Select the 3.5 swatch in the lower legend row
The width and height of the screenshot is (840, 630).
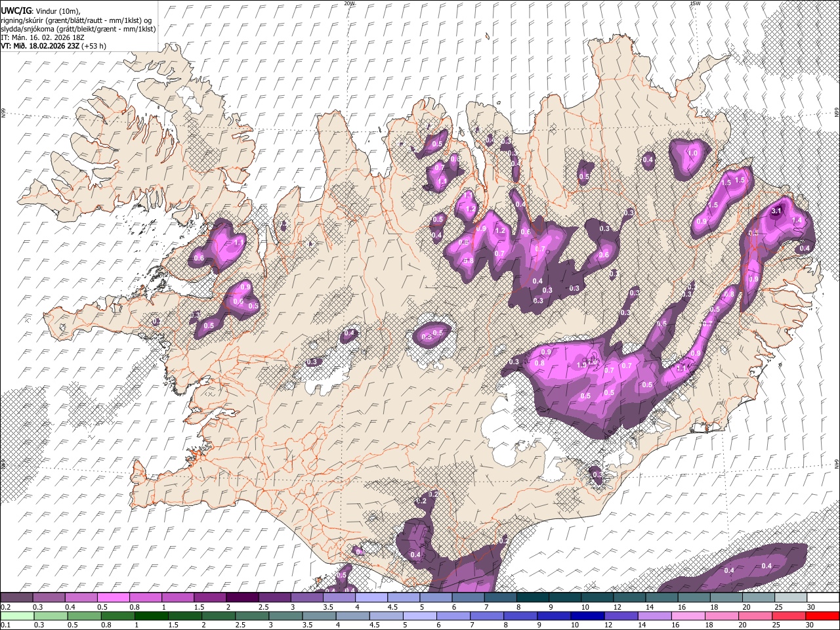click(x=318, y=616)
